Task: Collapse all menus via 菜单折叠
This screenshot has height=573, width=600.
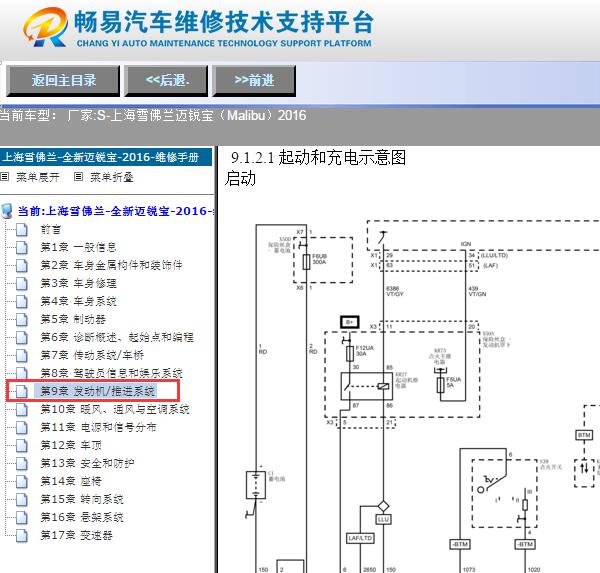Action: point(112,177)
